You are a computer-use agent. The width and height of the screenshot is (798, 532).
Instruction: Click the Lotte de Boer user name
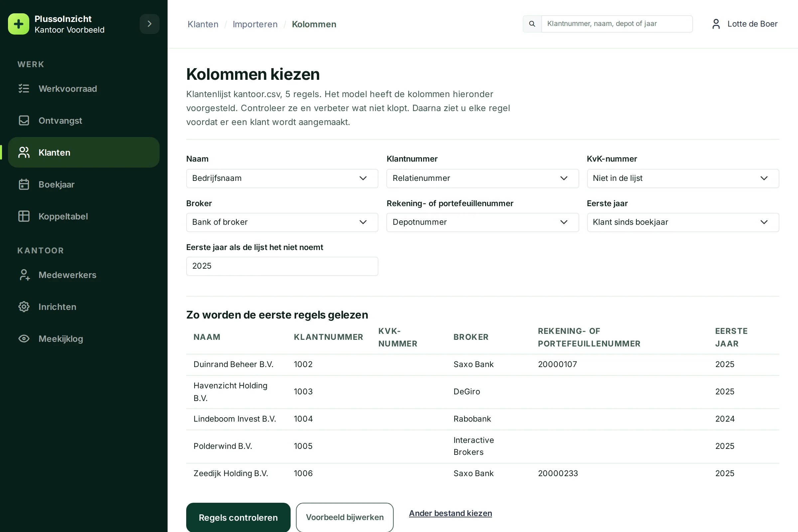[x=752, y=24]
